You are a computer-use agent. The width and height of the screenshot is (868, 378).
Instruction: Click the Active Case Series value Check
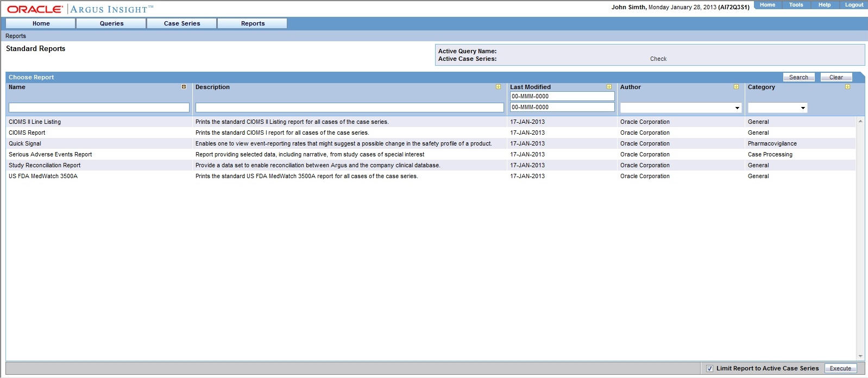coord(658,59)
